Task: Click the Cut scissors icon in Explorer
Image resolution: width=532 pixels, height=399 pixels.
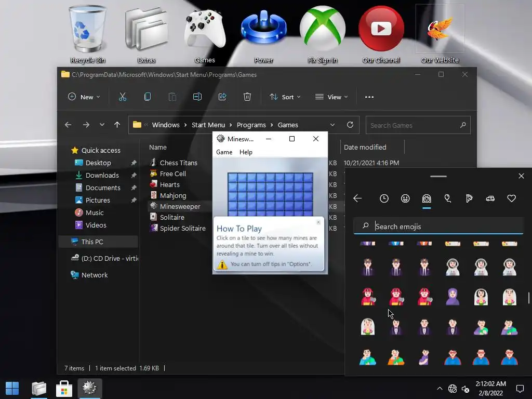Action: [123, 97]
